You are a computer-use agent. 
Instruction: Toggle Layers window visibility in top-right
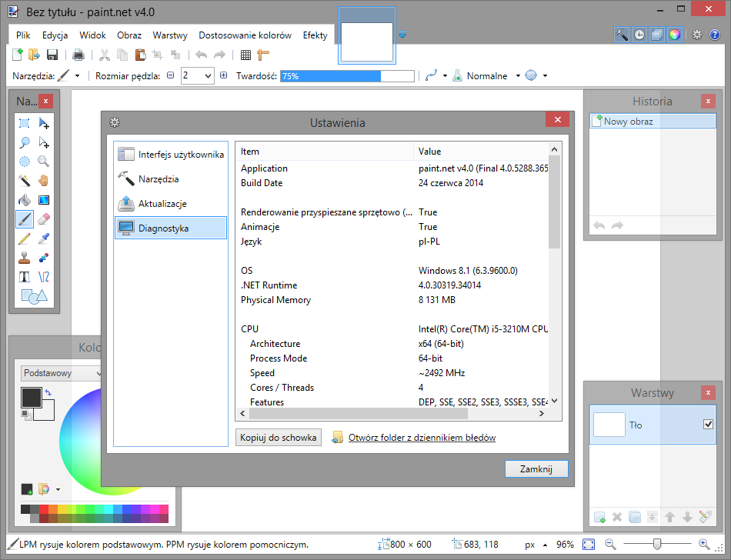coord(657,35)
